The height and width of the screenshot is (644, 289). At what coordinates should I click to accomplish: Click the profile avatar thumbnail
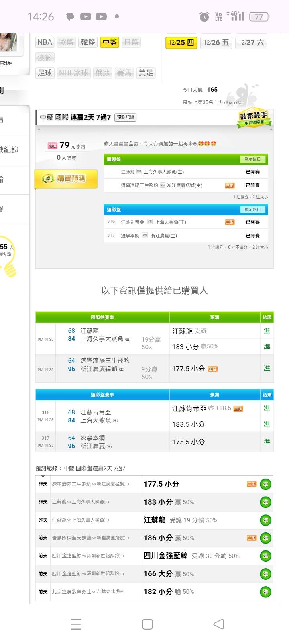pos(8,43)
